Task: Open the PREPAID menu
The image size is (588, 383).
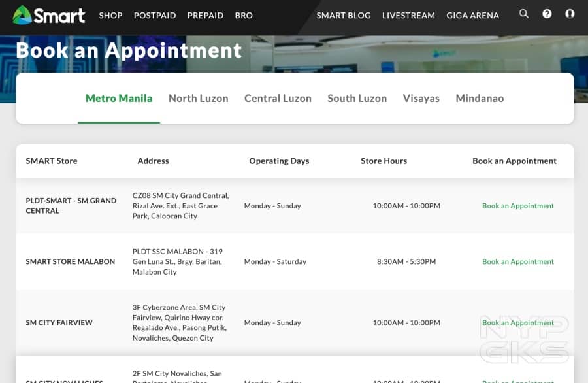Action: [x=206, y=16]
